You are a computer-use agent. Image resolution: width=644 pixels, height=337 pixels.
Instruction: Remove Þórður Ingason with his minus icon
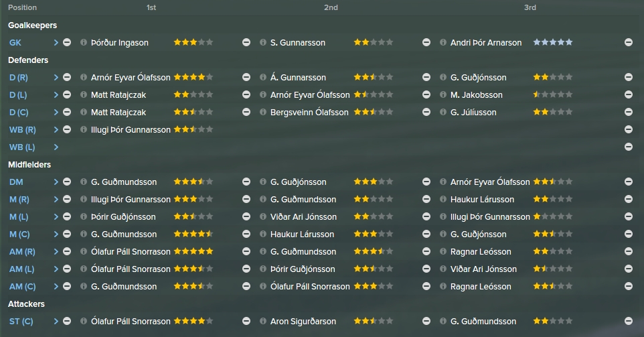click(67, 42)
